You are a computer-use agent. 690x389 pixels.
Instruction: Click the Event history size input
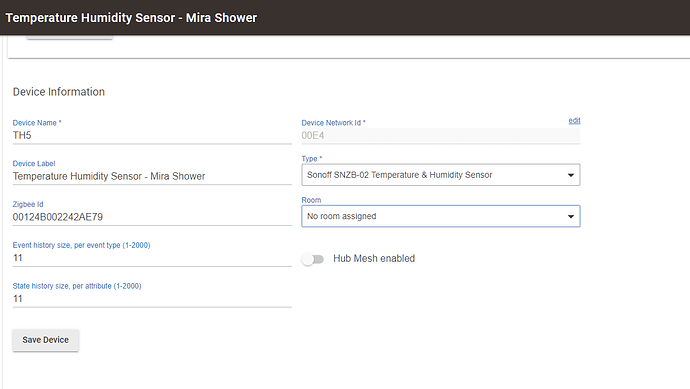[152, 258]
